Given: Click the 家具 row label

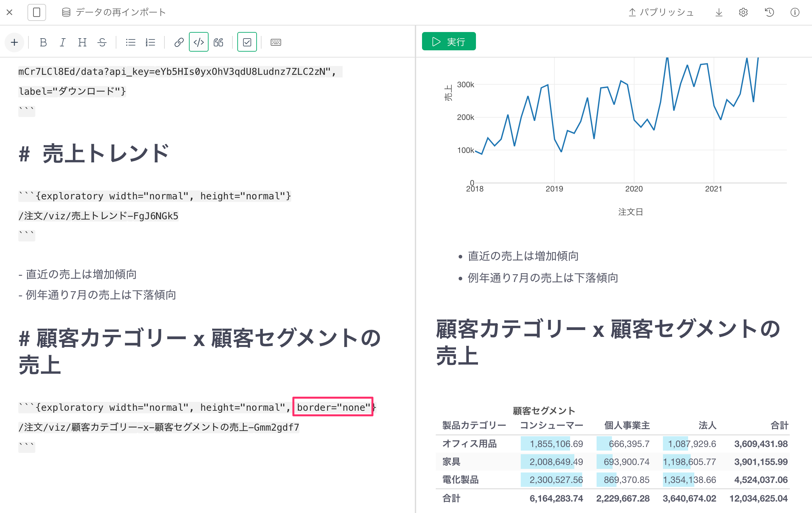Looking at the screenshot, I should pyautogui.click(x=451, y=461).
